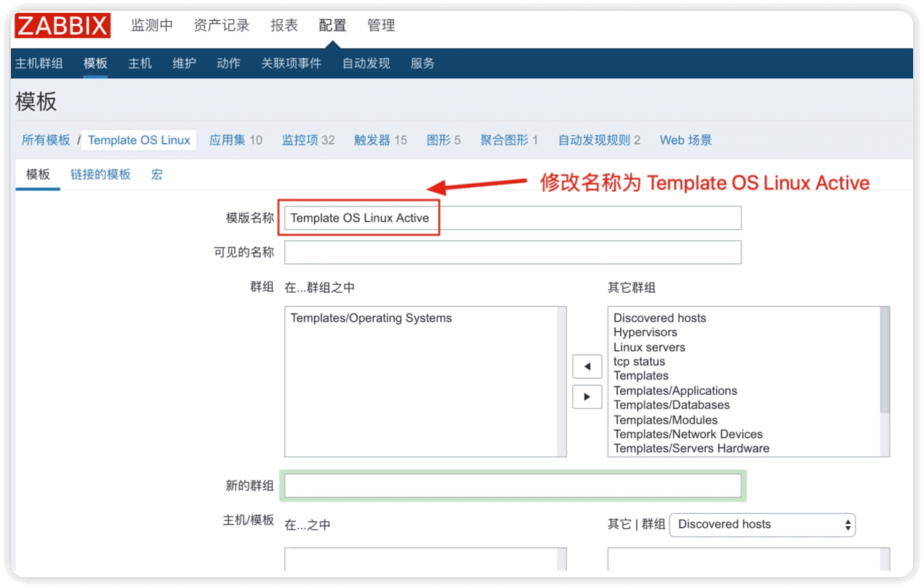924x588 pixels.
Task: Select Discovered hosts in the 其它群组 list
Action: point(659,318)
